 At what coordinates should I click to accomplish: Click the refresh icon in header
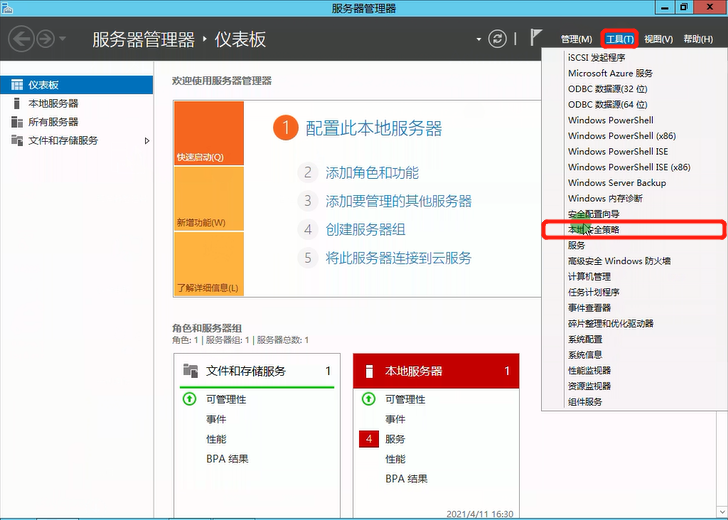(497, 39)
